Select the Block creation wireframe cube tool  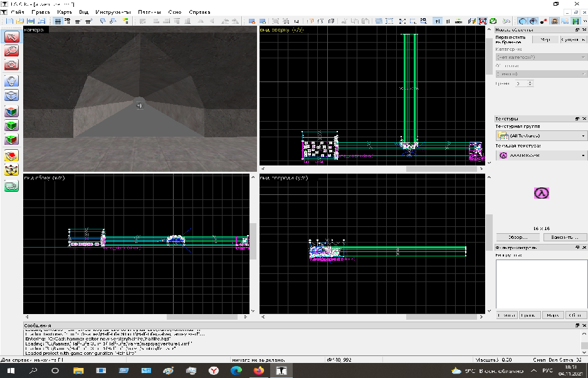pos(12,95)
